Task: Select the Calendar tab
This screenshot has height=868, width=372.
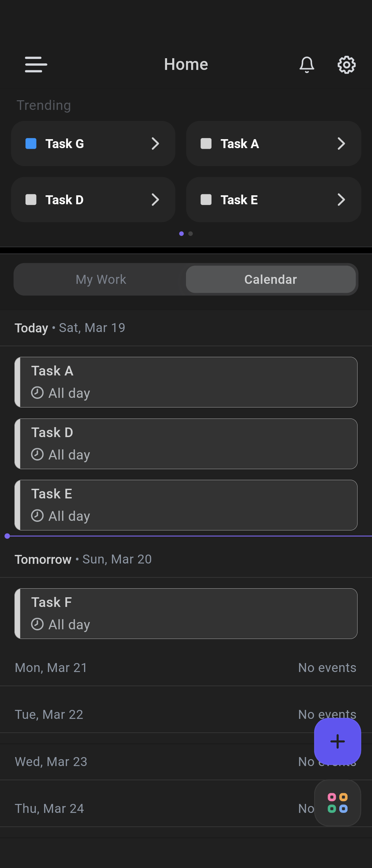Action: coord(270,279)
